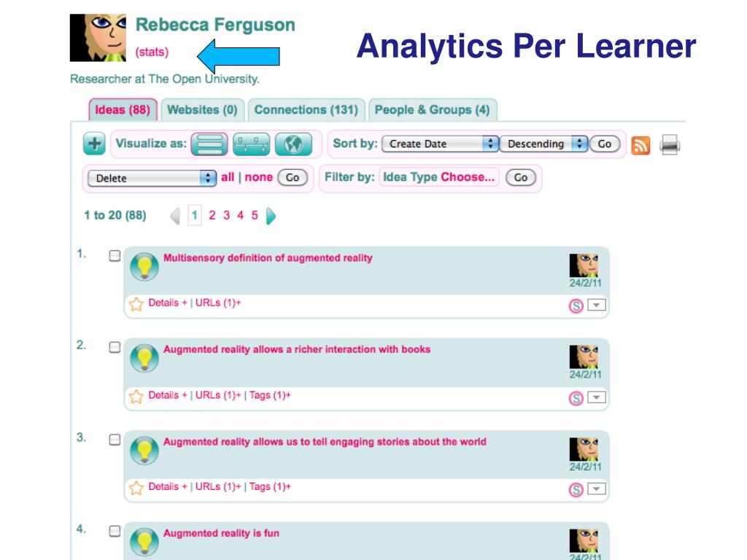Image resolution: width=747 pixels, height=560 pixels.
Task: Tick the checkbox for idea number 1
Action: 115,256
